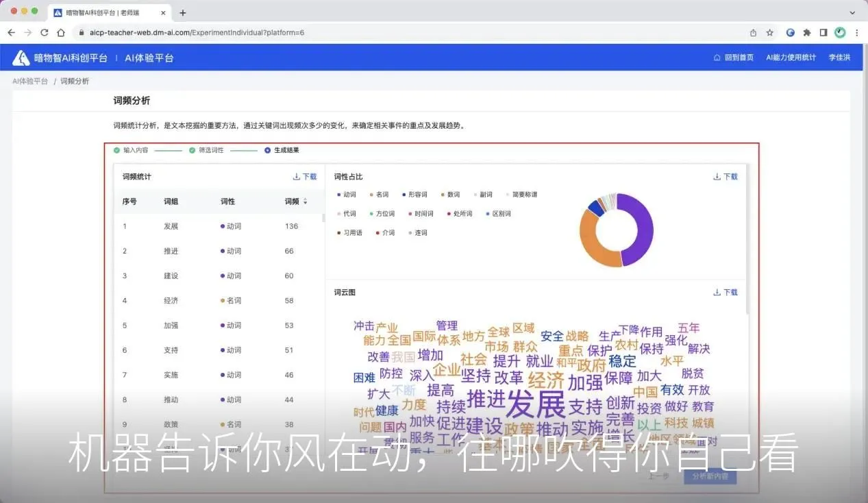This screenshot has height=503, width=868.
Task: Download the 词云图 word cloud
Action: pyautogui.click(x=726, y=292)
